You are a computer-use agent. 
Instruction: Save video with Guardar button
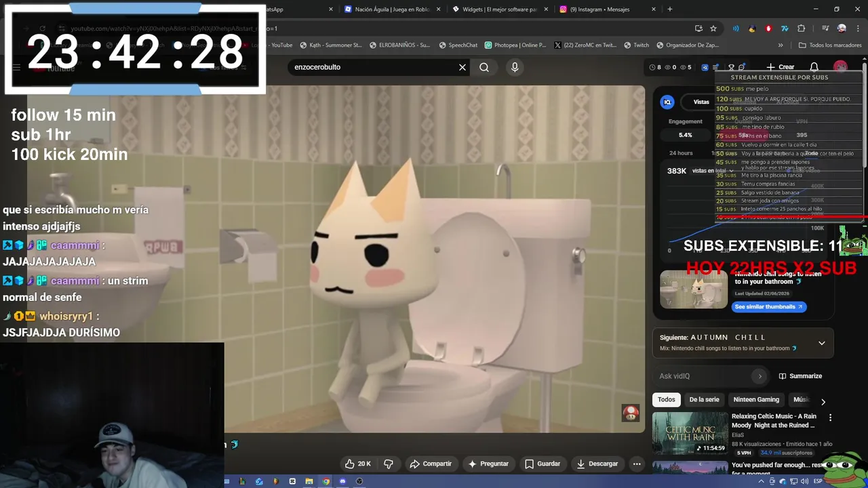tap(542, 464)
